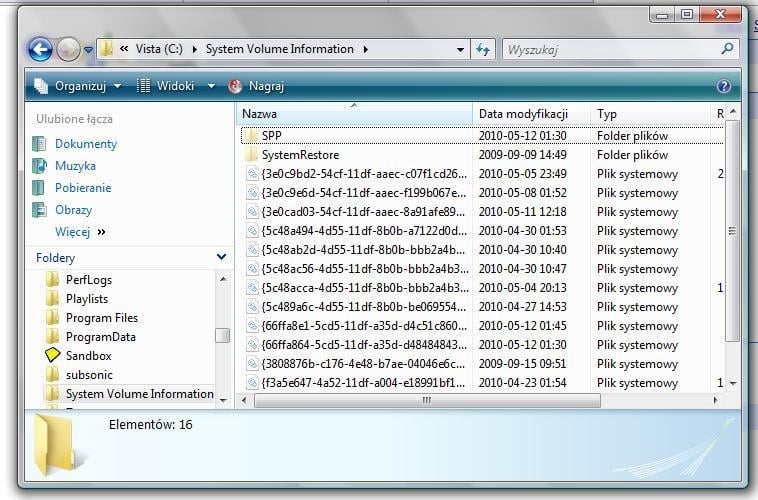Click the Nagraj burn button
The width and height of the screenshot is (758, 500).
pos(257,86)
